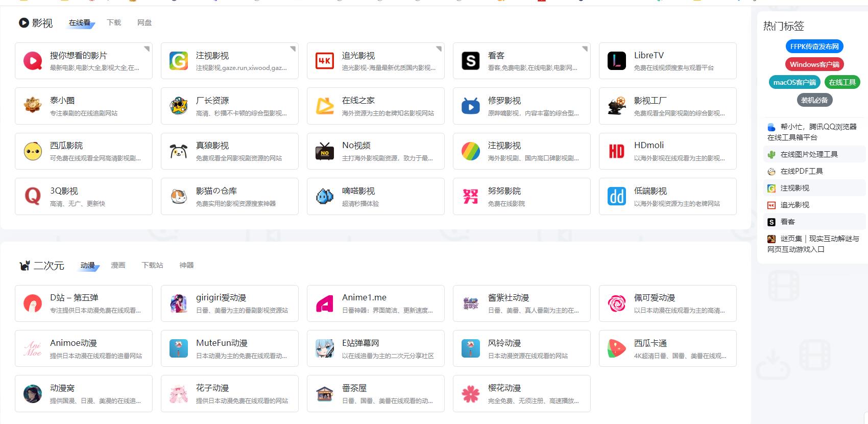Click the 泰小圈 flower icon
The image size is (868, 424).
pos(33,106)
